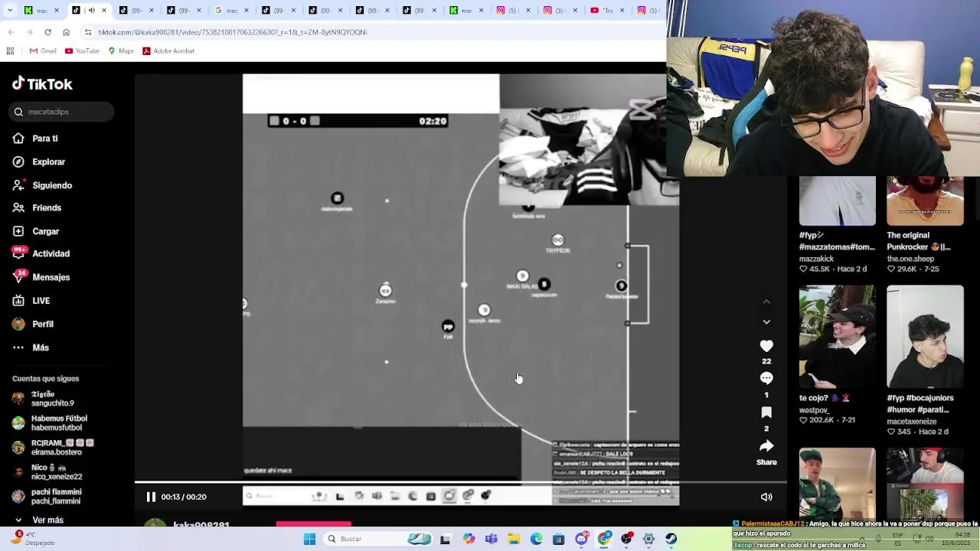Open the Más options menu
The width and height of the screenshot is (980, 551).
pyautogui.click(x=31, y=347)
